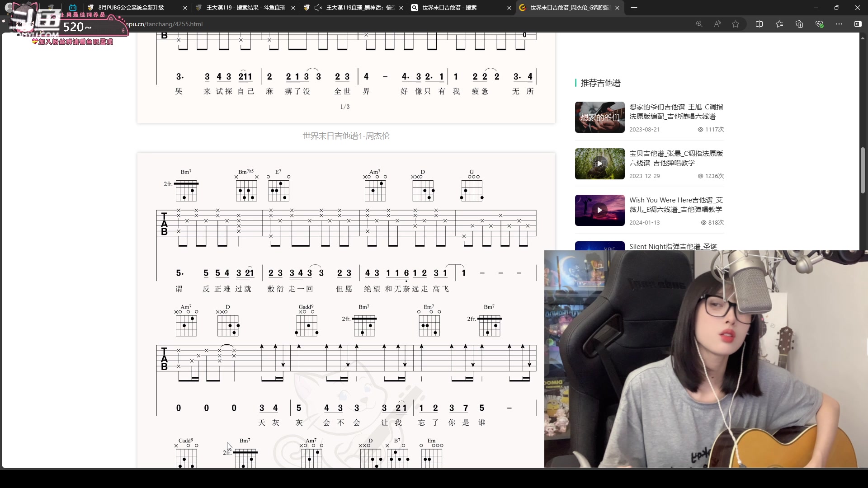The width and height of the screenshot is (868, 488).
Task: Open the 想家的爷们吉他谱 thumbnail
Action: tap(599, 117)
